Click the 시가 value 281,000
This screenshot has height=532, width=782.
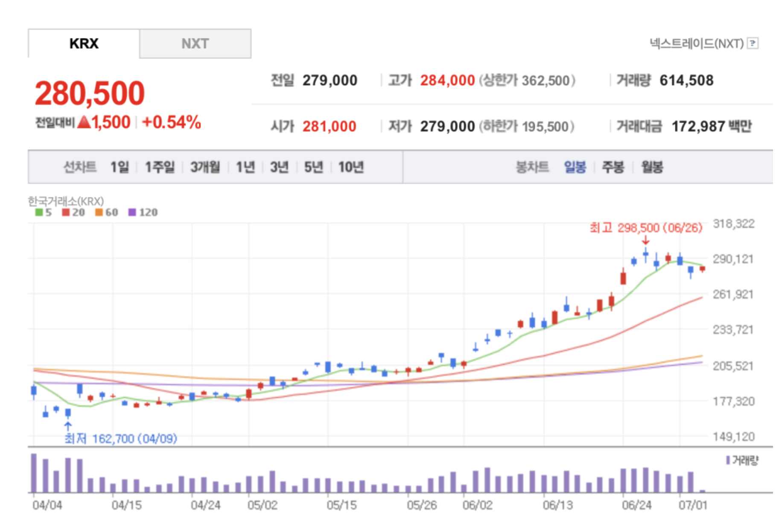(x=329, y=126)
